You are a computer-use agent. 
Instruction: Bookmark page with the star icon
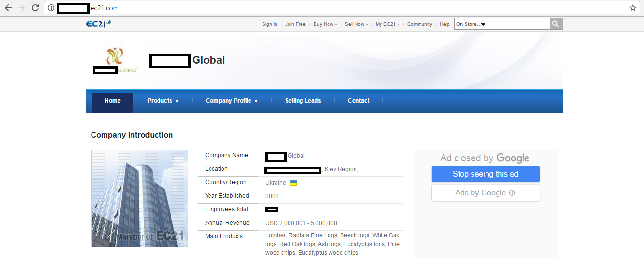[632, 8]
